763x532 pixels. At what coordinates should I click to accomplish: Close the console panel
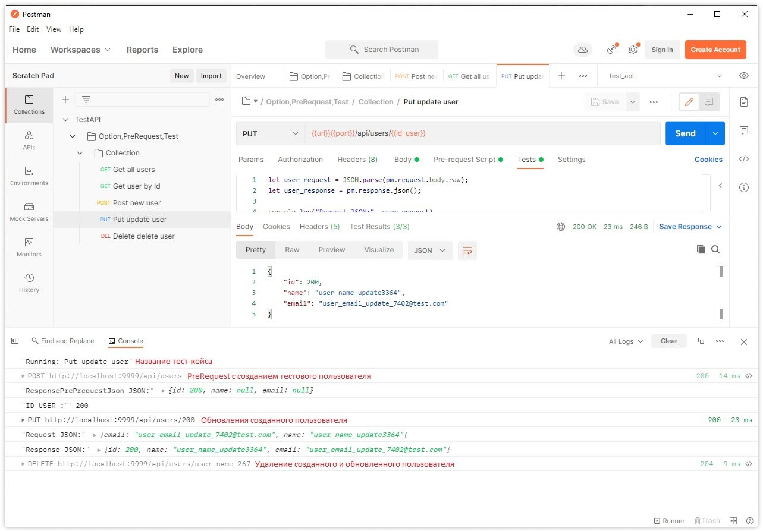pos(743,342)
